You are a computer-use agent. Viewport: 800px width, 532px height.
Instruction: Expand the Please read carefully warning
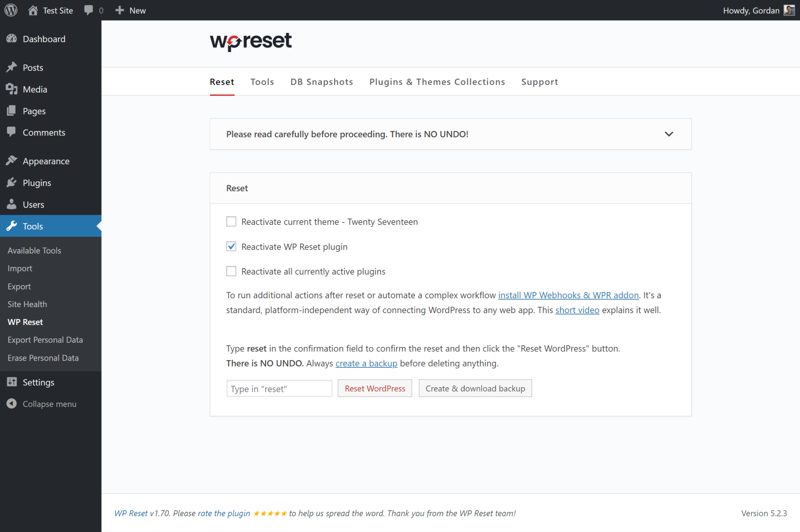[x=669, y=134]
